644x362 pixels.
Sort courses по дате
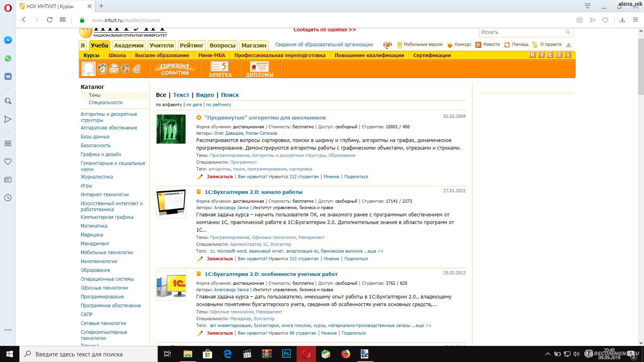pos(194,105)
